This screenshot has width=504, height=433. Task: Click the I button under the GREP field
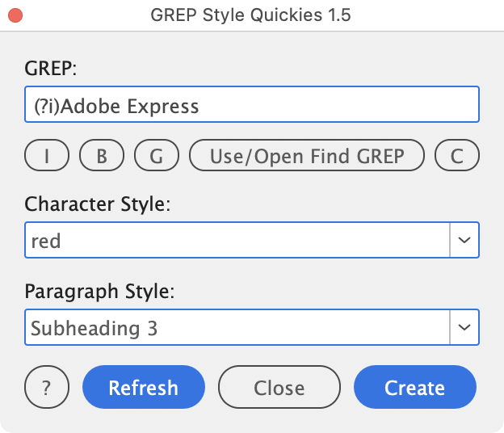[x=47, y=156]
